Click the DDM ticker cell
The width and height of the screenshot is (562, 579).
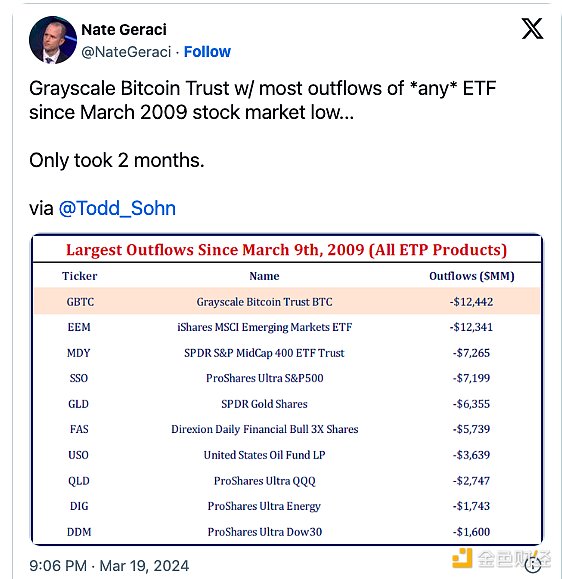click(x=79, y=532)
